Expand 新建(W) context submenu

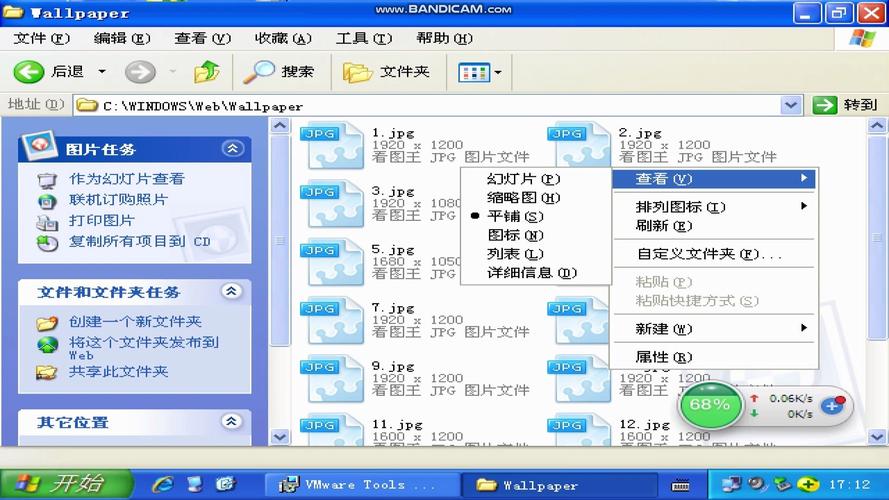714,329
